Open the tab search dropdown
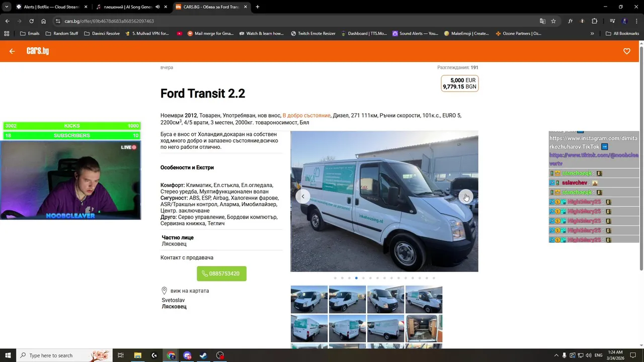Screen dimensions: 644x362 7,7
